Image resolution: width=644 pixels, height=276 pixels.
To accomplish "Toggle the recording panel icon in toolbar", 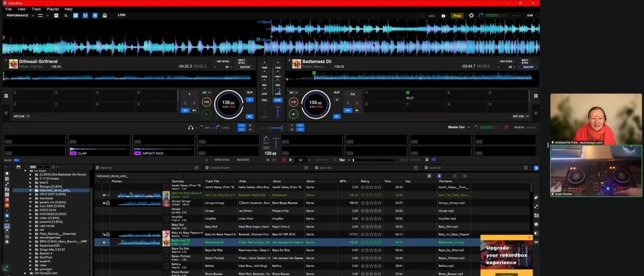I will (x=95, y=15).
